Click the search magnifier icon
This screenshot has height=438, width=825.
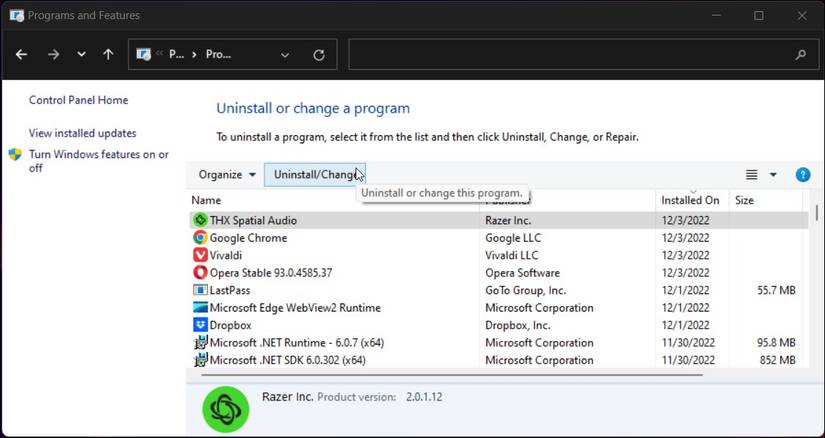coord(801,54)
